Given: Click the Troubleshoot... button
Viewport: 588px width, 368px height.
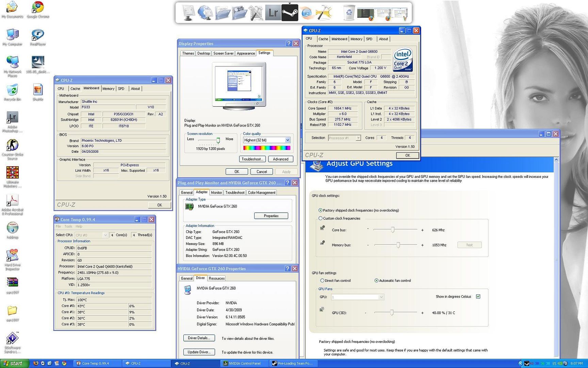Looking at the screenshot, I should click(x=252, y=159).
